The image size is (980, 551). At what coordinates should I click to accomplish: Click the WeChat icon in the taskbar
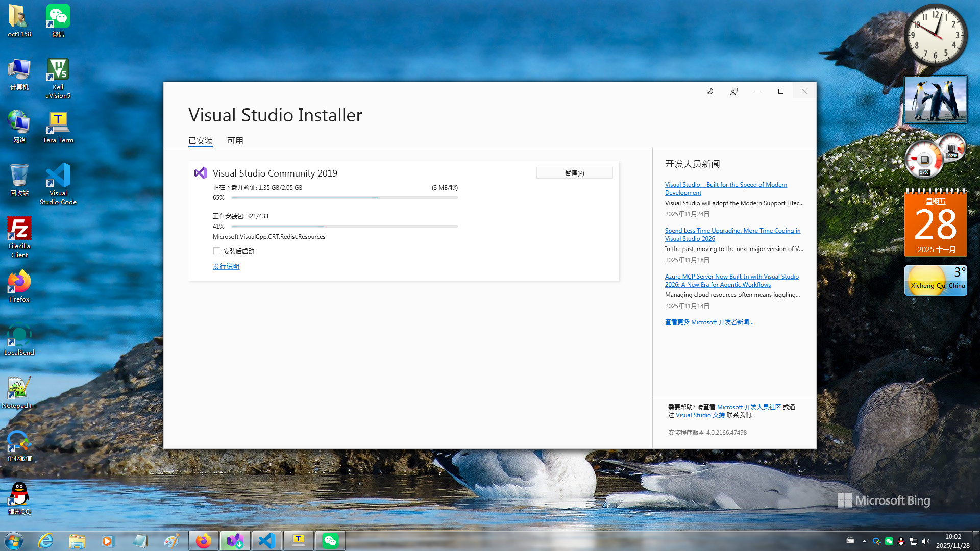pos(330,541)
